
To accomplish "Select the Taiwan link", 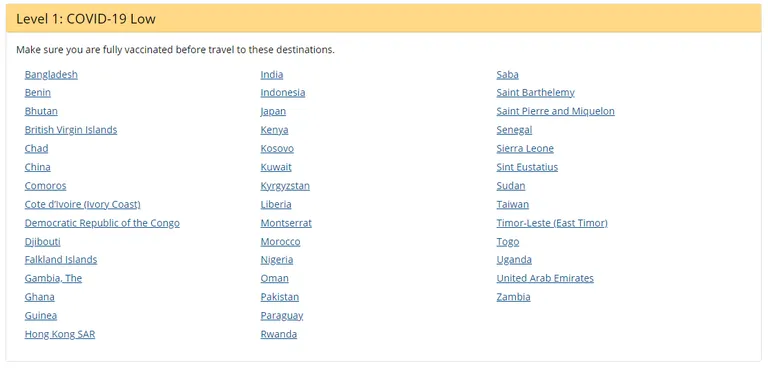I will [513, 204].
